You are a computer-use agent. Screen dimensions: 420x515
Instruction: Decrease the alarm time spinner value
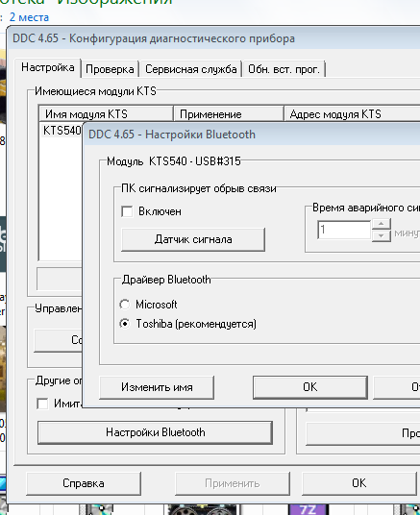382,235
